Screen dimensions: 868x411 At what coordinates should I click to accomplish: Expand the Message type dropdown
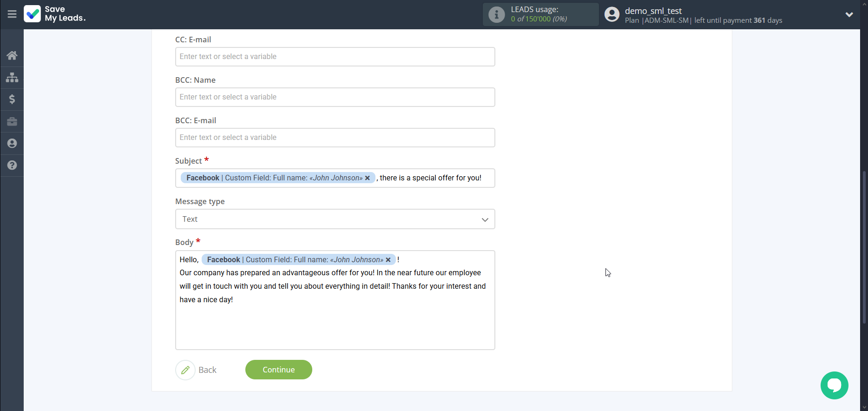pyautogui.click(x=335, y=219)
